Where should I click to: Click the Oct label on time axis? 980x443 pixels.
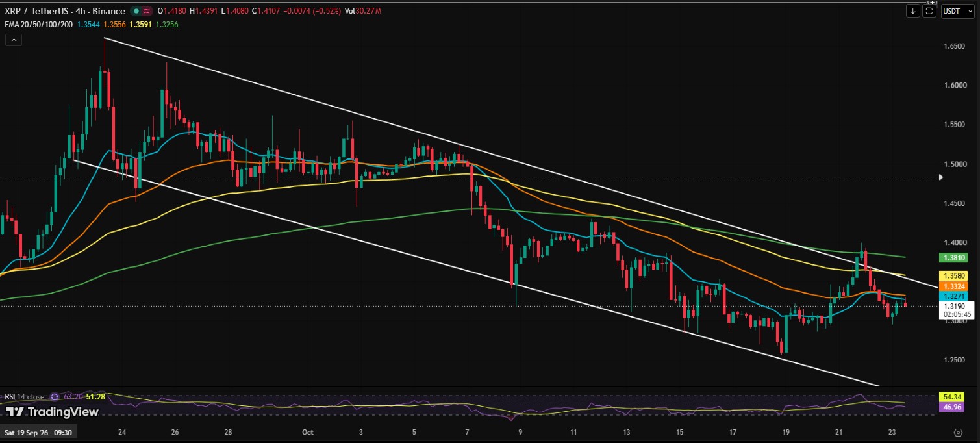[308, 432]
